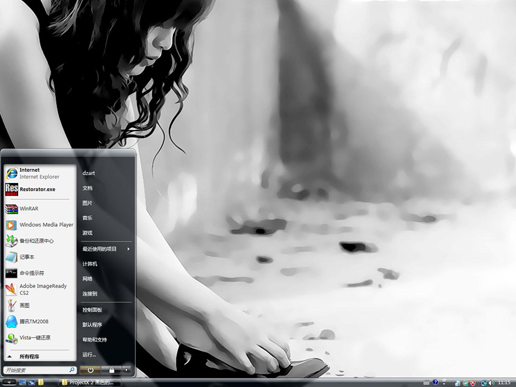
Task: Click the volume speaker tray icon
Action: coord(491,383)
